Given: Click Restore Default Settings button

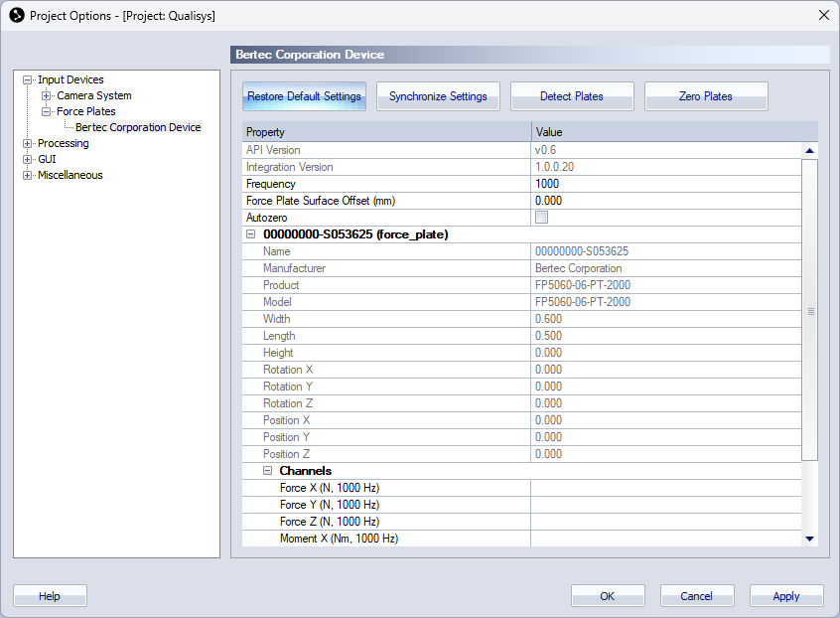Looking at the screenshot, I should point(304,96).
